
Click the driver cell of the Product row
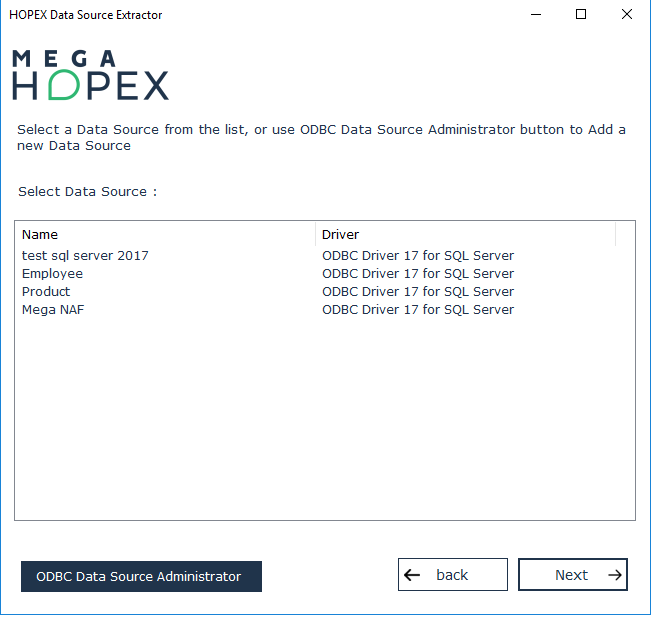point(417,292)
